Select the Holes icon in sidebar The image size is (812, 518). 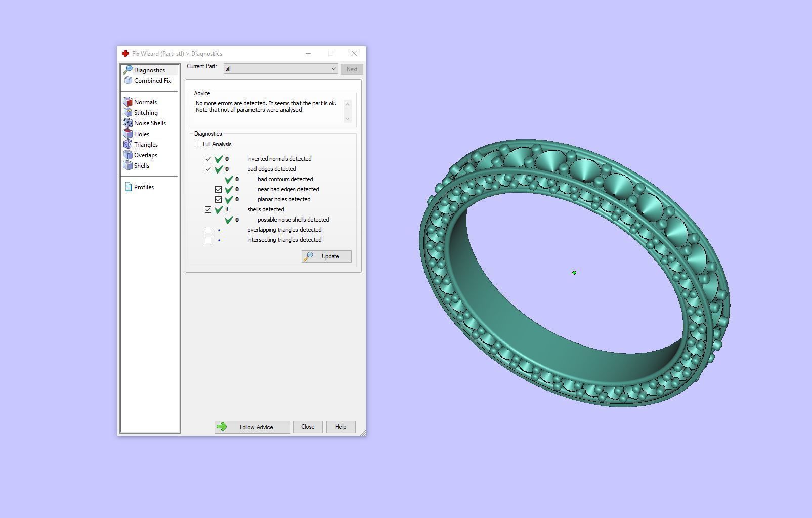click(x=128, y=134)
